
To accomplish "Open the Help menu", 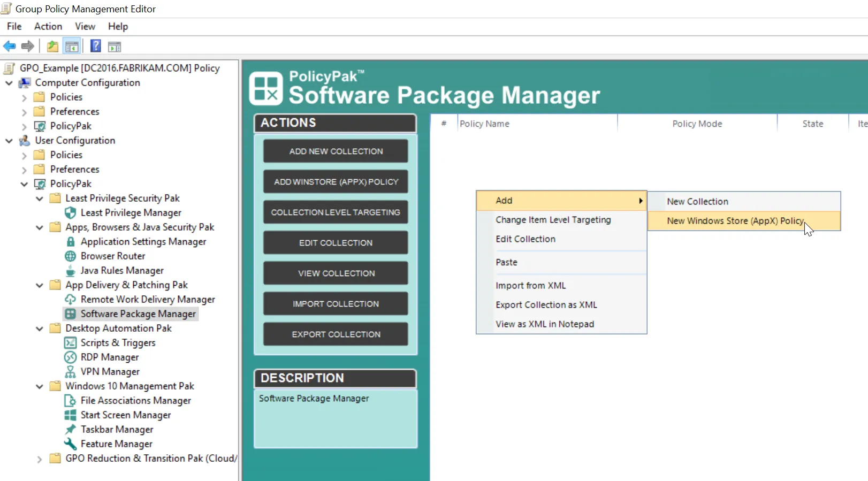I will [118, 26].
